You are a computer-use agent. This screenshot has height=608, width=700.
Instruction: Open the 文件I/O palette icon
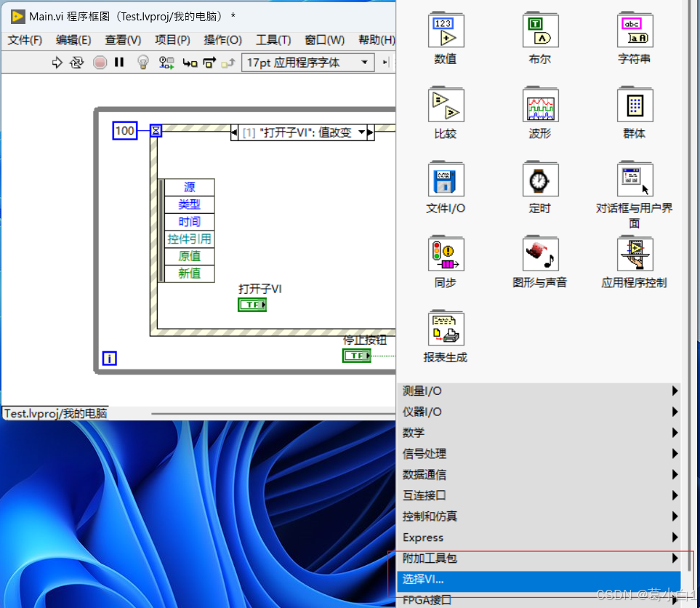point(446,179)
